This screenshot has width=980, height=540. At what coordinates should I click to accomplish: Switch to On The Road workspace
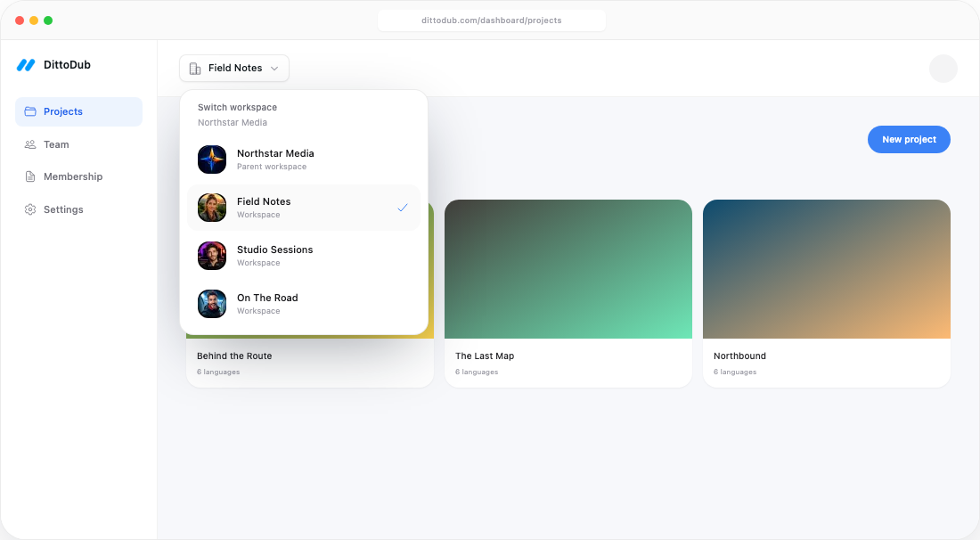[x=304, y=304]
